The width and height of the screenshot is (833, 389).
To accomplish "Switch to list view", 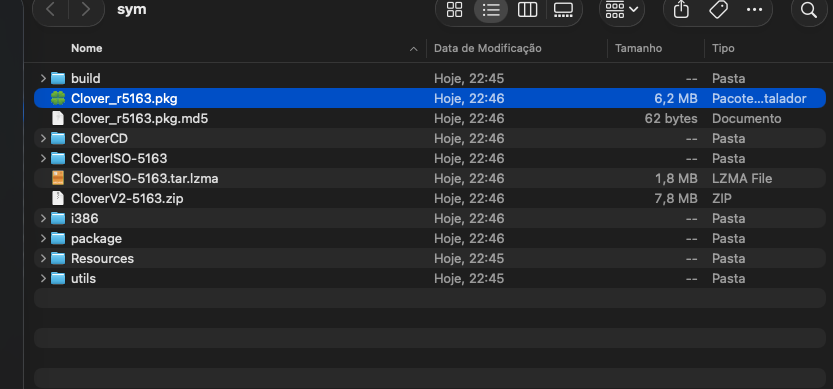I will (491, 10).
